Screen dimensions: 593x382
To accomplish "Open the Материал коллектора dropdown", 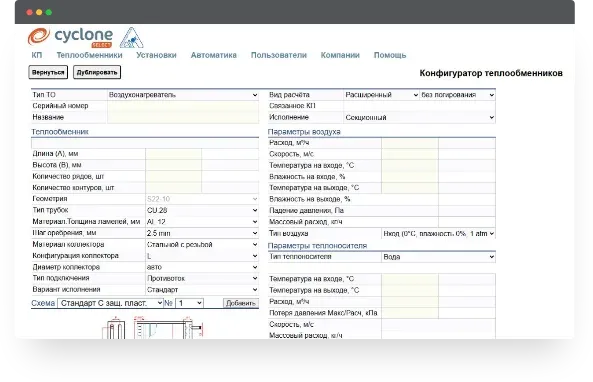I will [x=202, y=244].
